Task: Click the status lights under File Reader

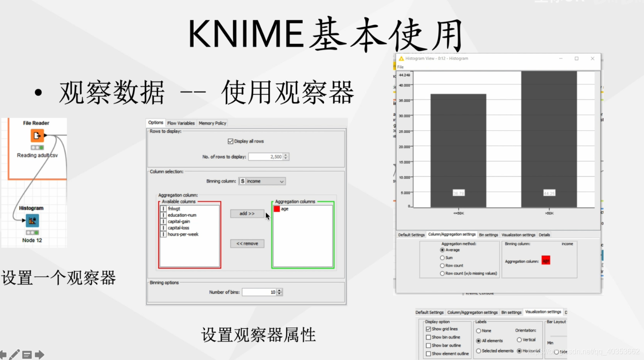Action: pyautogui.click(x=37, y=148)
